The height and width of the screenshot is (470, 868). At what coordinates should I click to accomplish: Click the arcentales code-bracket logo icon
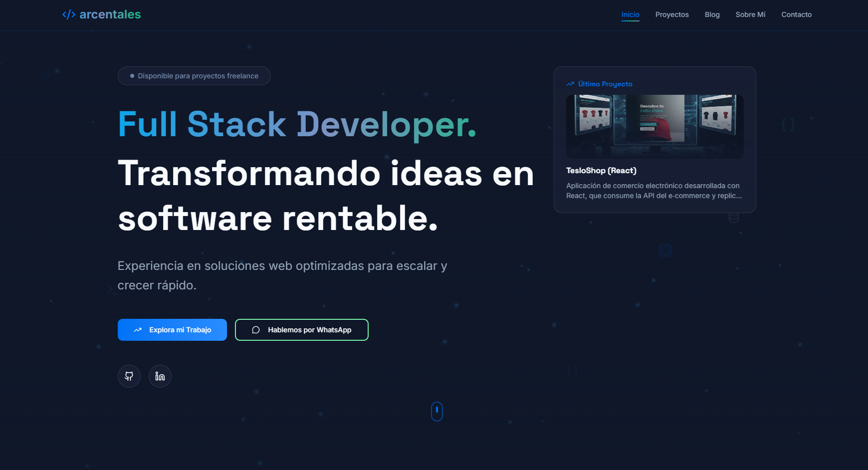click(x=69, y=14)
